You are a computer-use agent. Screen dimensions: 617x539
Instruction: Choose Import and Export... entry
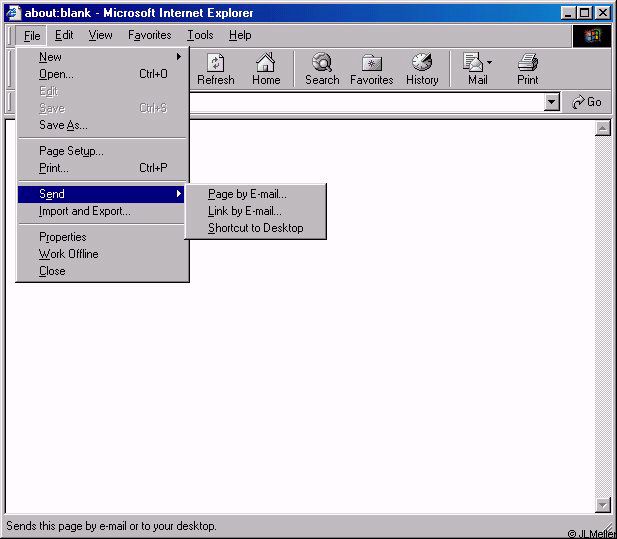pyautogui.click(x=101, y=211)
